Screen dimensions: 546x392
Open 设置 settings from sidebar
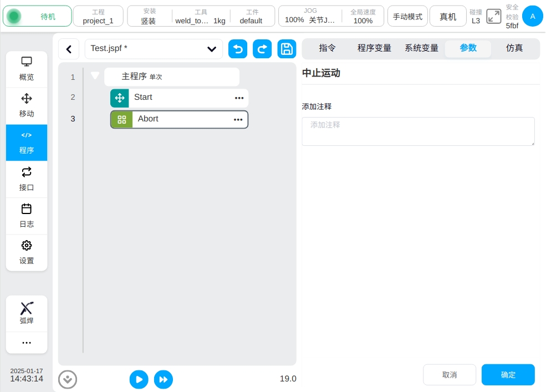click(27, 252)
